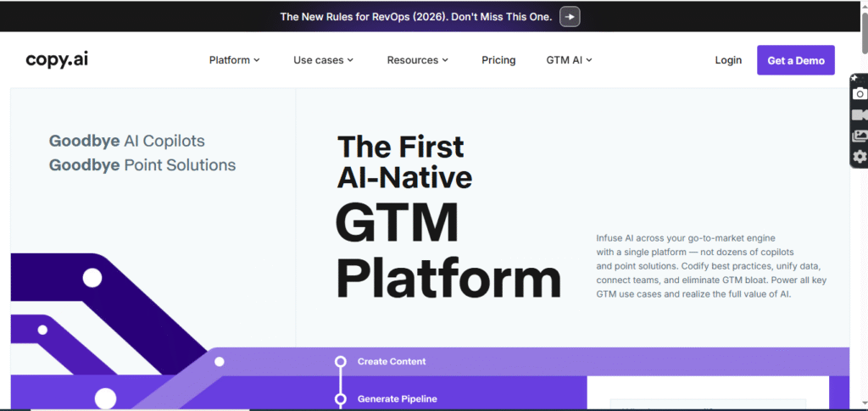Click the RevOps 2026 banner text

(x=415, y=17)
